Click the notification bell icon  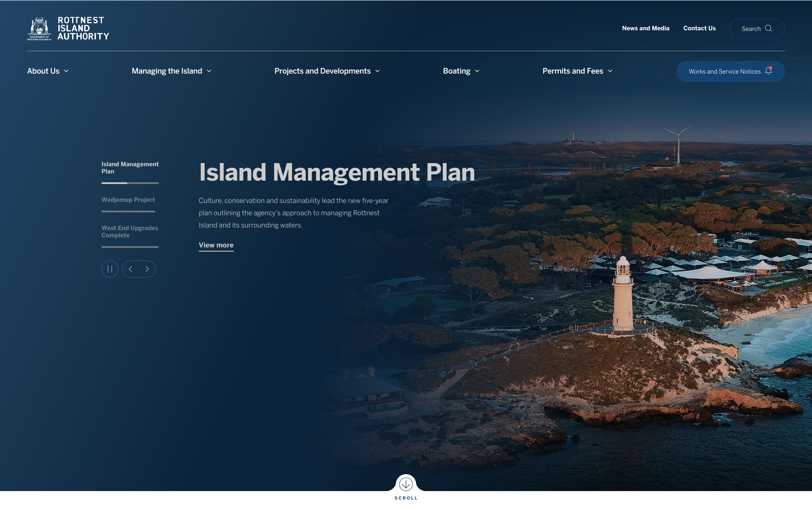[768, 71]
